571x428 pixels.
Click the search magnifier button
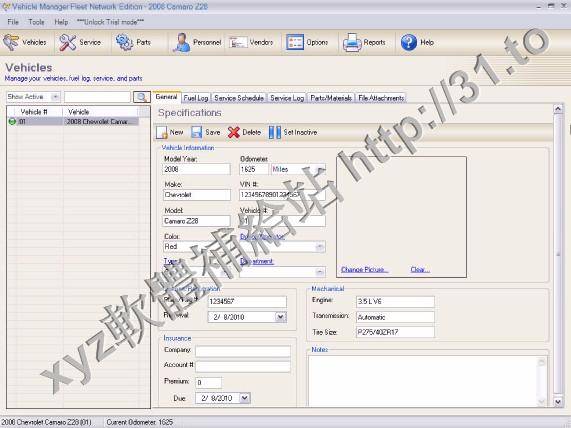pos(141,97)
